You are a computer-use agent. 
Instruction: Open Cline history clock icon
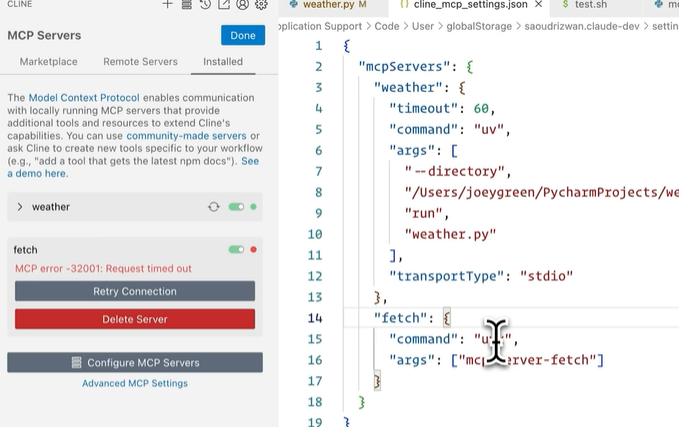[205, 4]
